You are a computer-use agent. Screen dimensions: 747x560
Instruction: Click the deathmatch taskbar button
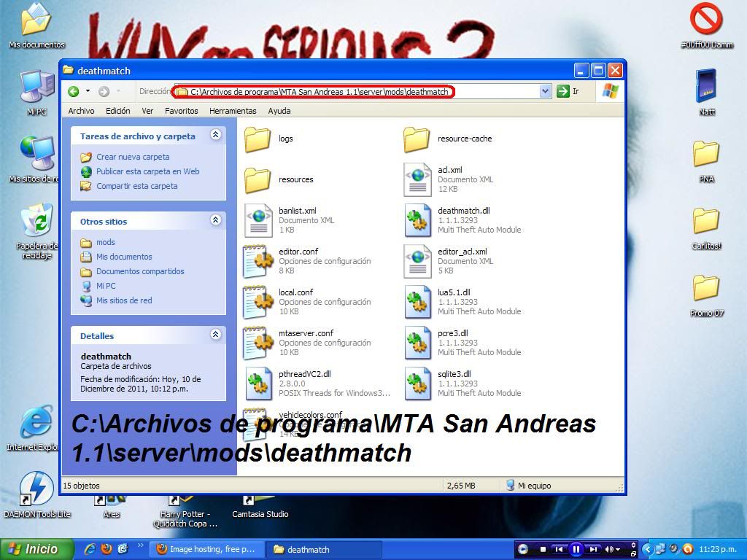click(x=324, y=550)
